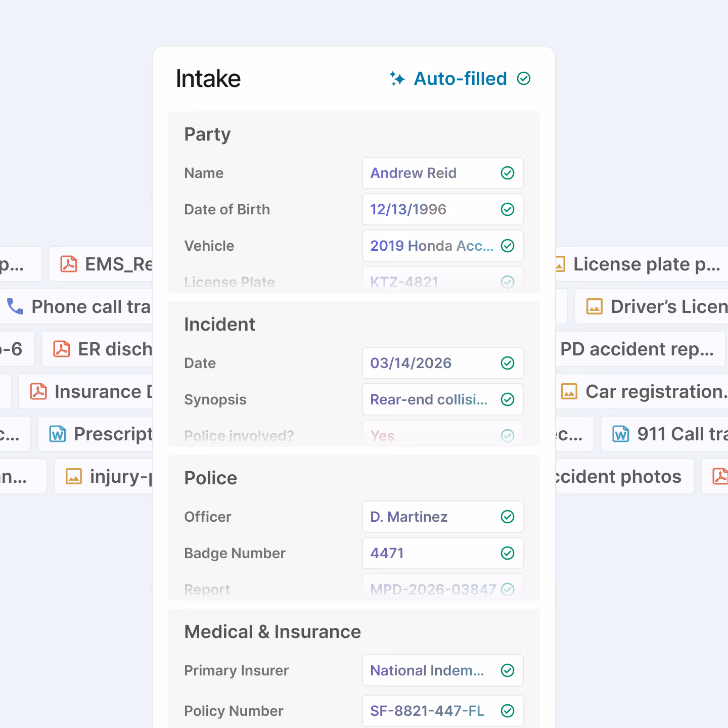Click the verified check in Vehicle field
The width and height of the screenshot is (728, 728).
[x=508, y=246]
